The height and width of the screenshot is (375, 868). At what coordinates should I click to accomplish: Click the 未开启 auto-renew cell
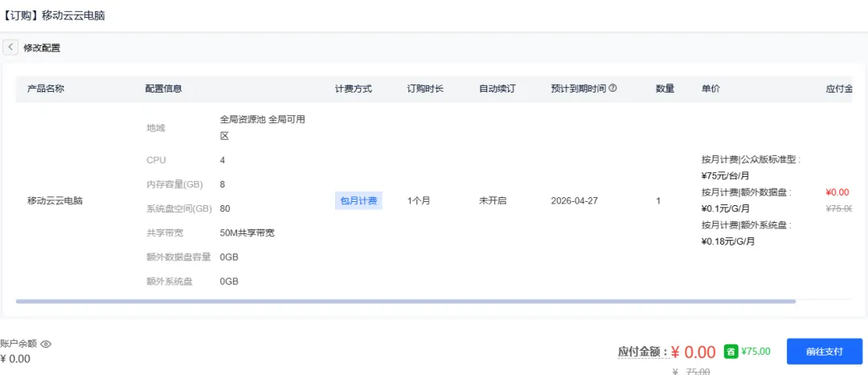click(x=493, y=201)
